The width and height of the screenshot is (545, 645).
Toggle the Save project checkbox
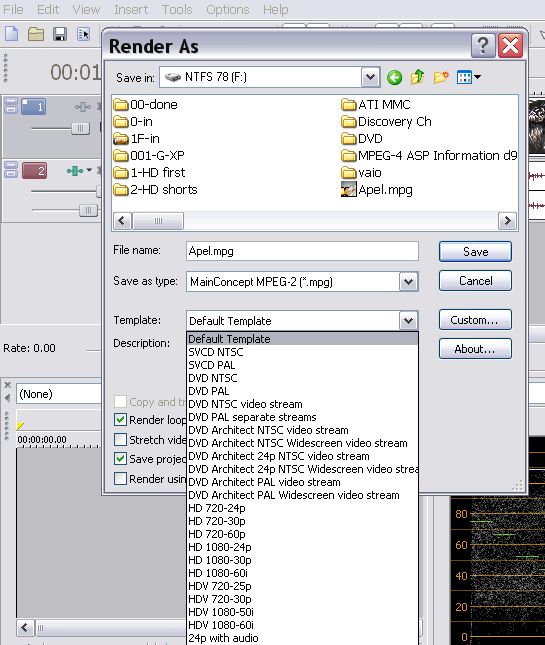coord(120,459)
